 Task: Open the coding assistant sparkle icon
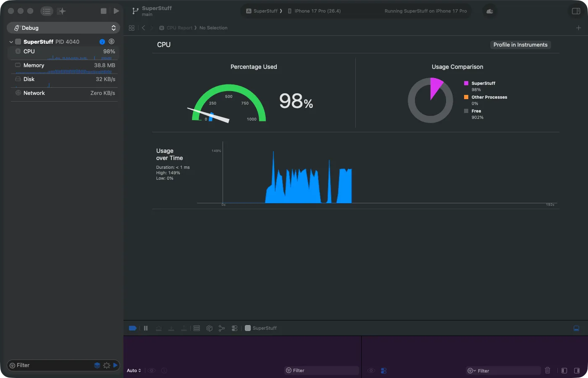click(61, 11)
